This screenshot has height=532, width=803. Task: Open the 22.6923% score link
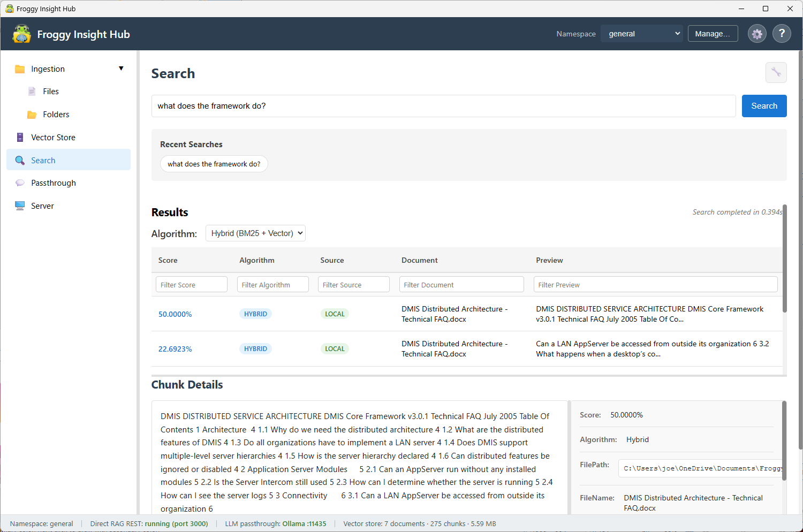point(175,349)
